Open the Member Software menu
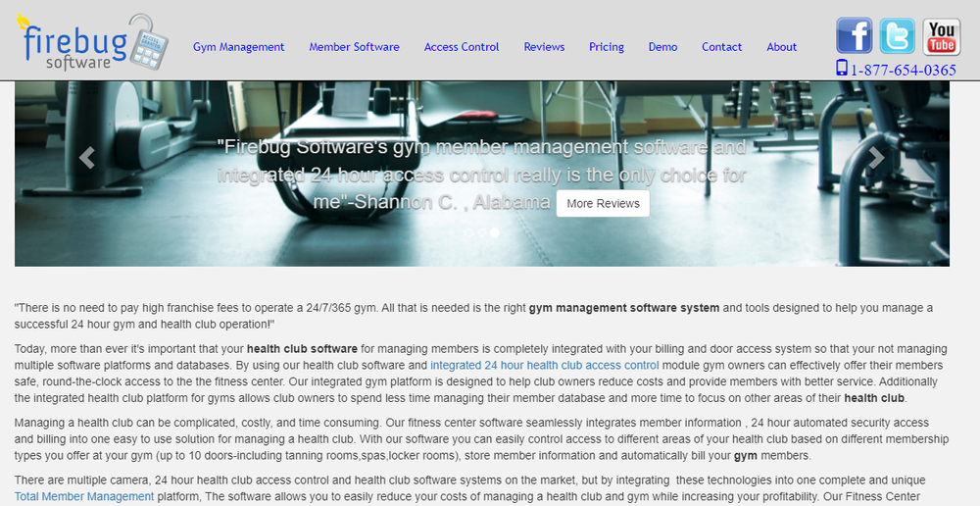980x506 pixels. click(355, 47)
